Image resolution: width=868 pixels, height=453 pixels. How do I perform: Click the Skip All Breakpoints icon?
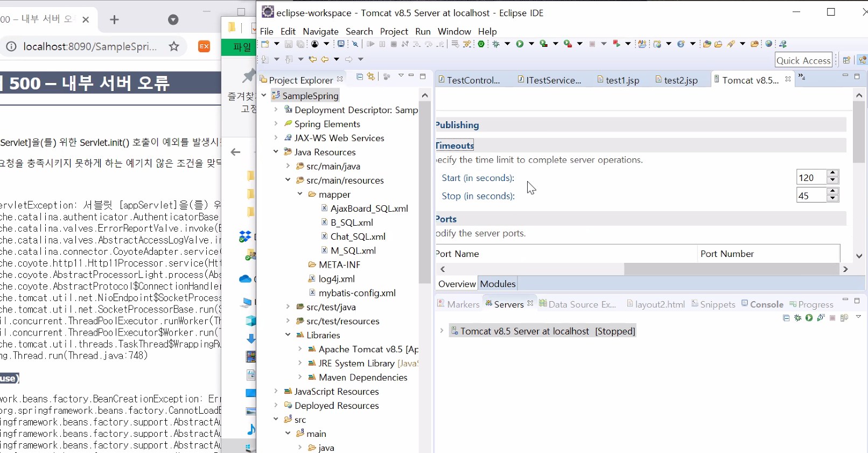355,44
